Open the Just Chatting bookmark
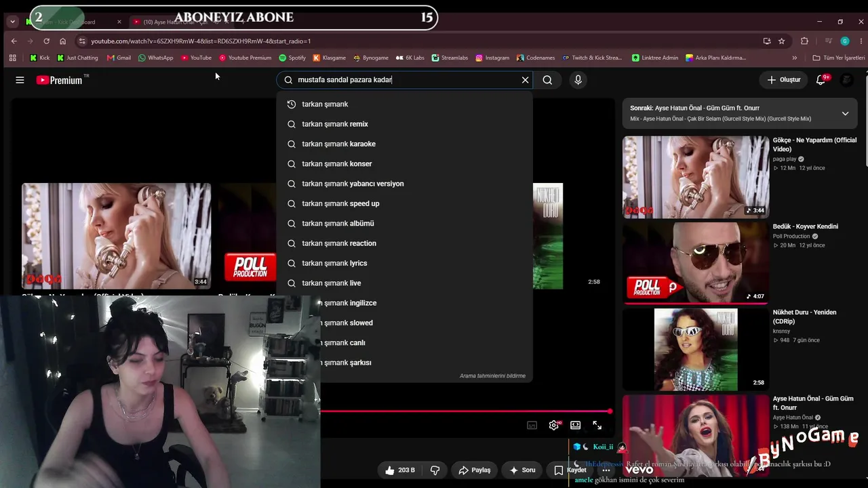The height and width of the screenshot is (488, 868). (78, 58)
